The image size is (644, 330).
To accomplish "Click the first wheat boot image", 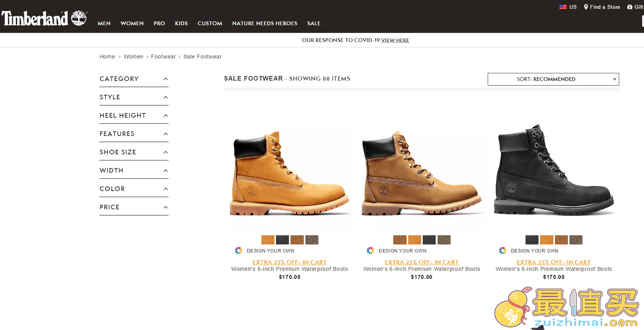I will (x=290, y=174).
